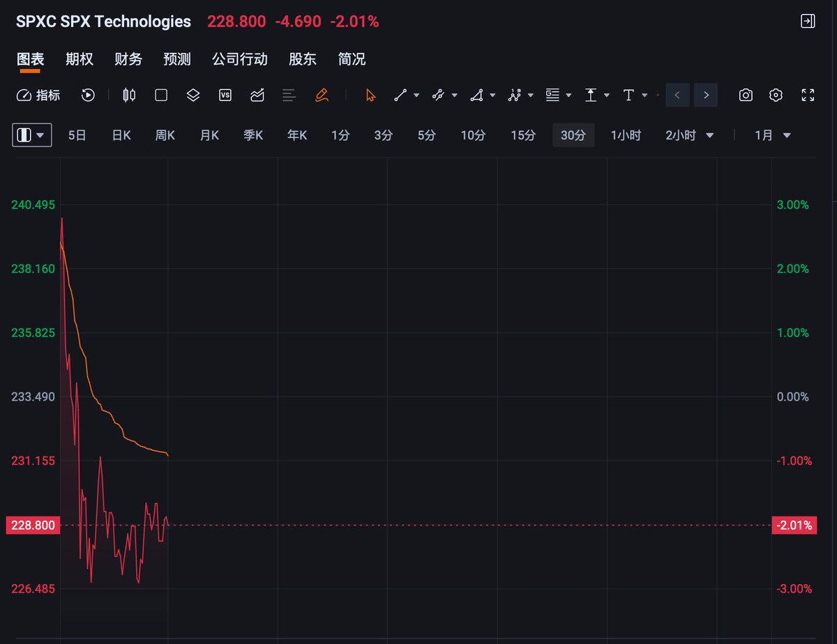Select the highlighted 30分 interval
837x644 pixels.
coord(573,135)
